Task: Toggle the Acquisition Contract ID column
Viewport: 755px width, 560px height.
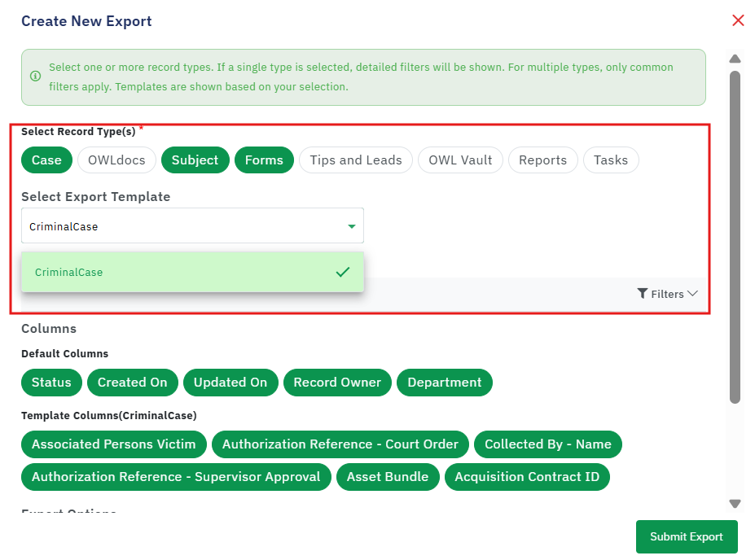Action: [527, 477]
